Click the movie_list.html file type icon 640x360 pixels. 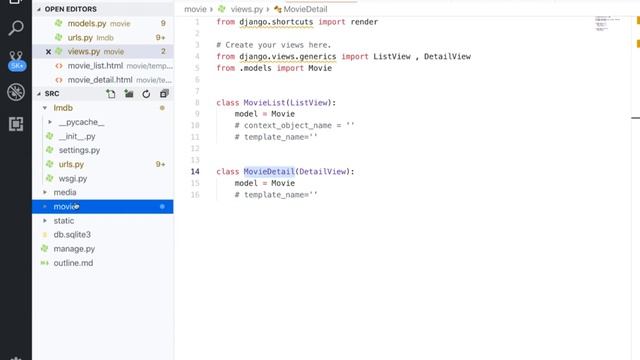click(x=59, y=66)
